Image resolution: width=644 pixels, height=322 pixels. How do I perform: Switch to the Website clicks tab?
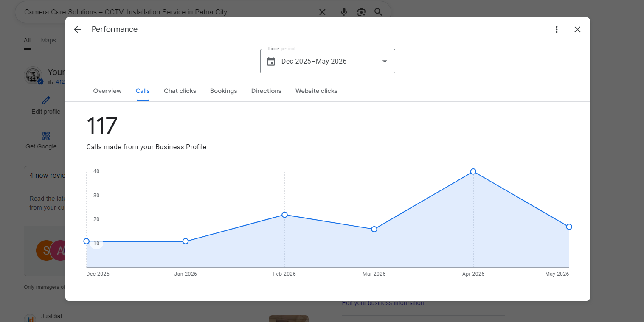tap(316, 91)
